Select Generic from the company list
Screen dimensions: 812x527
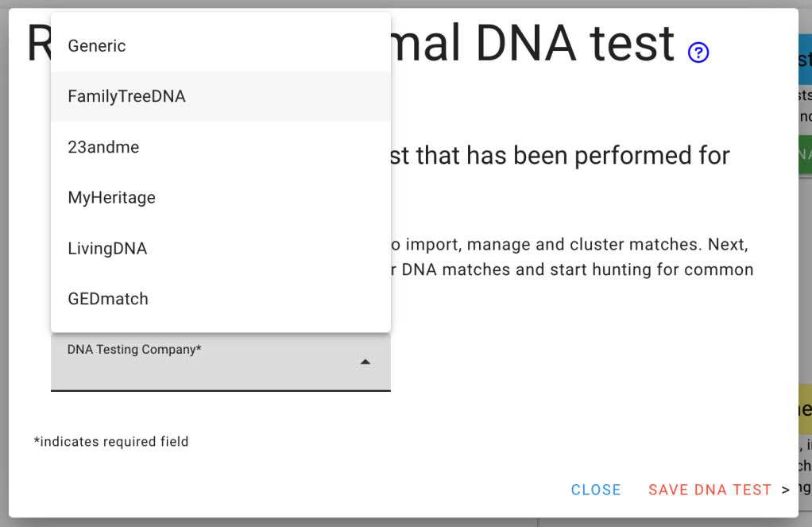(97, 46)
